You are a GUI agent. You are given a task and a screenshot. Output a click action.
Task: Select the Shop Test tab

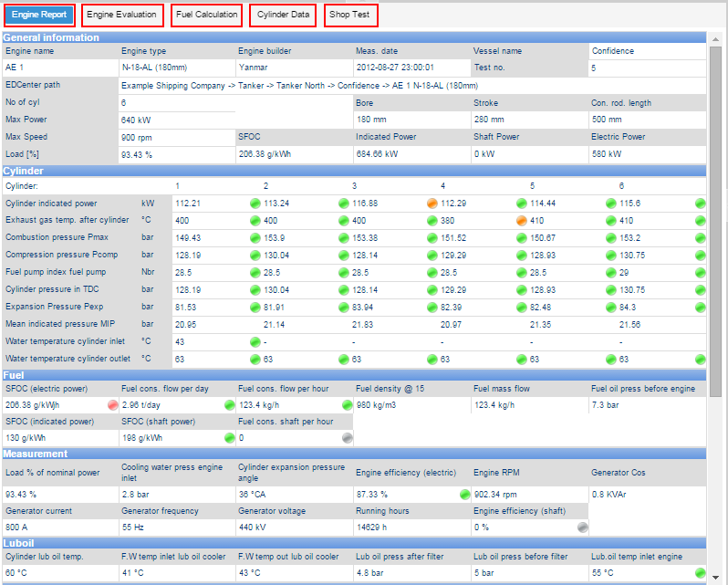pos(351,16)
